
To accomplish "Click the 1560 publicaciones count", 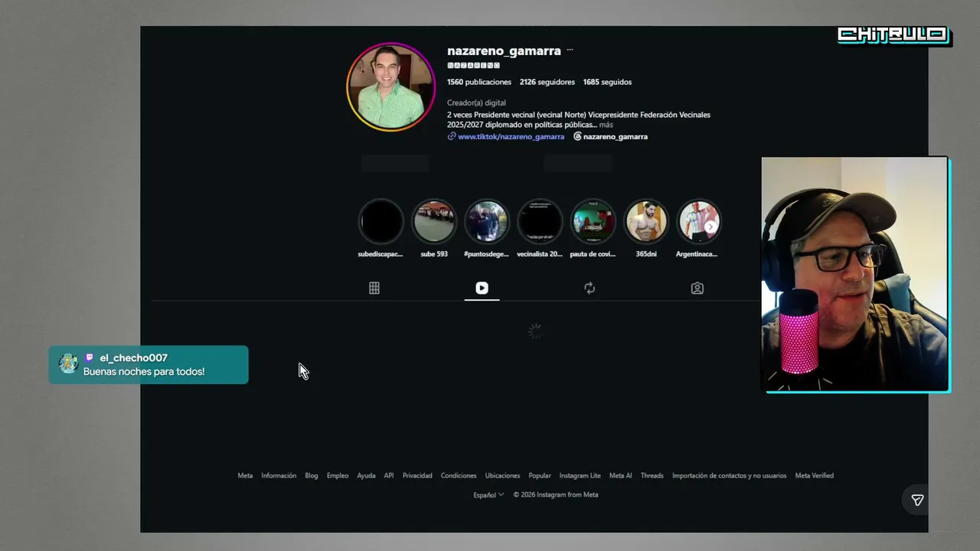I will pyautogui.click(x=479, y=82).
